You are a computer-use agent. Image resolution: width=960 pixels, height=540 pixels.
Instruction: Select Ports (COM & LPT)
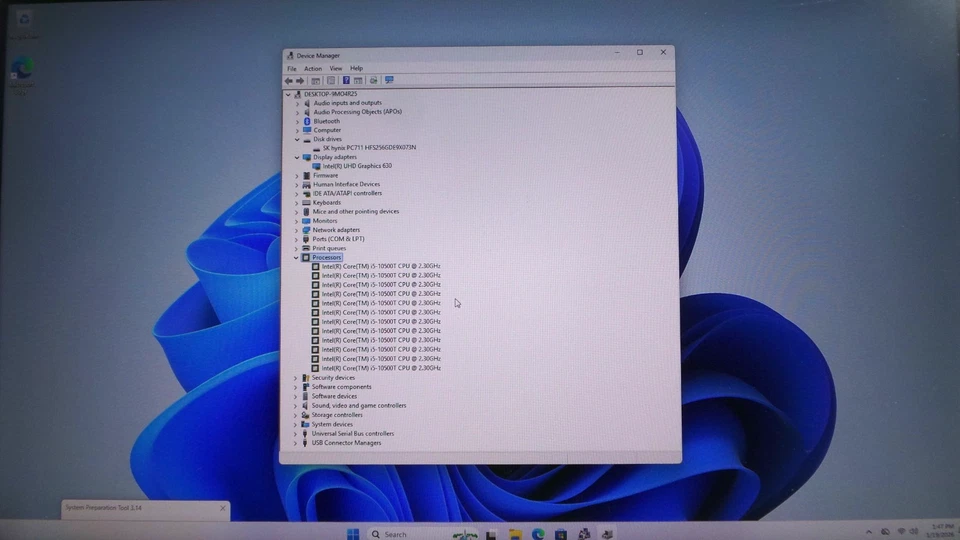[x=338, y=239]
